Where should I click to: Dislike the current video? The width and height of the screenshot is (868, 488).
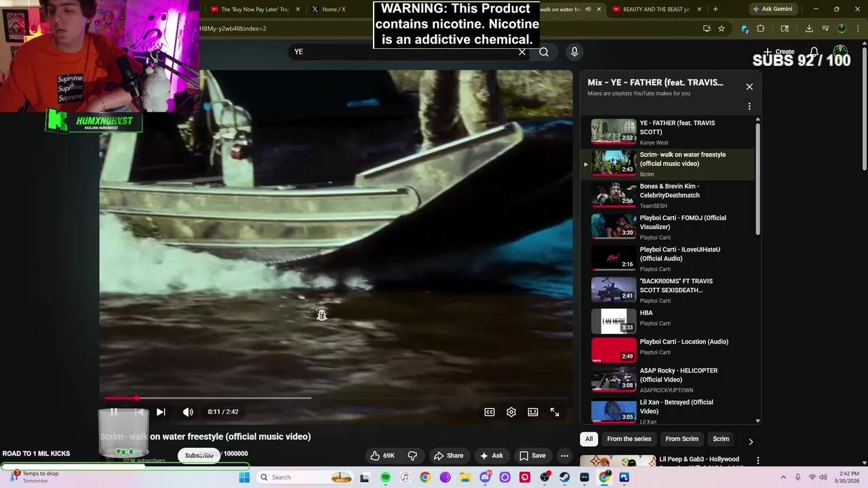tap(412, 455)
